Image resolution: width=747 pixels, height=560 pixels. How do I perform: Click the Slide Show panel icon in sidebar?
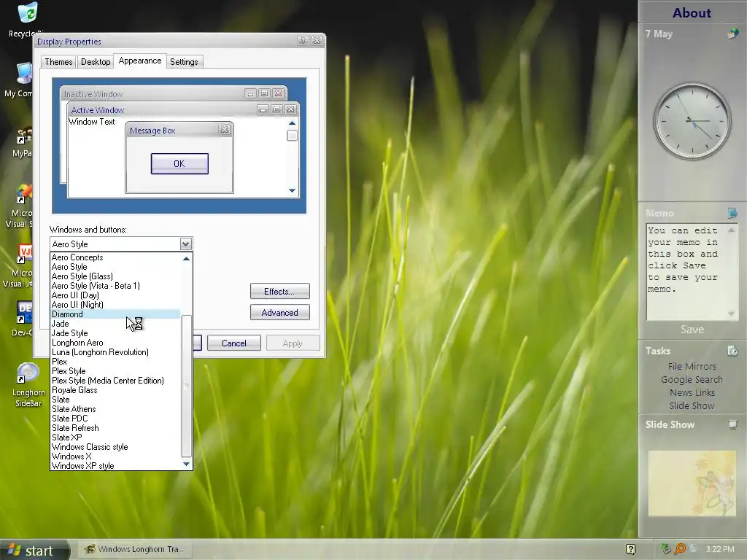[732, 424]
